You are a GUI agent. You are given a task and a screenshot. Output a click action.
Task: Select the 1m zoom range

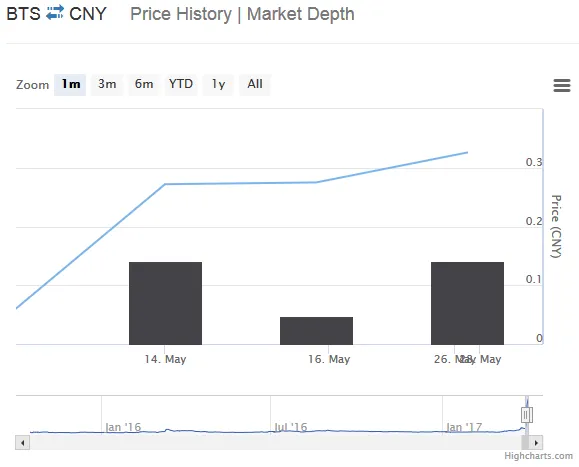(x=70, y=85)
